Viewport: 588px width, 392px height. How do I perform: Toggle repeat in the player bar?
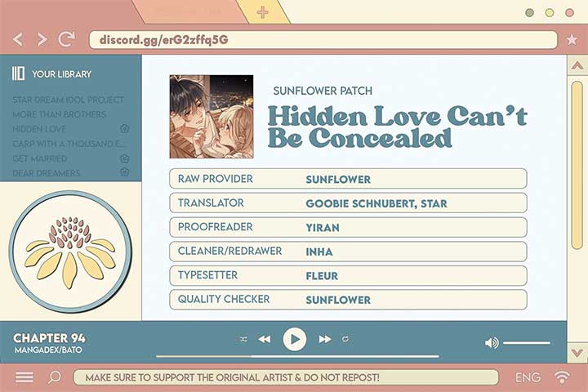[345, 339]
